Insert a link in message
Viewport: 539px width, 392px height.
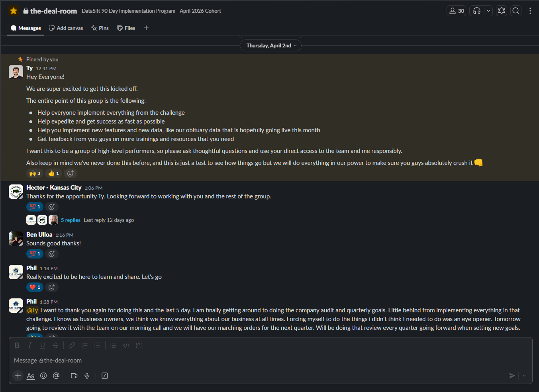(x=72, y=345)
